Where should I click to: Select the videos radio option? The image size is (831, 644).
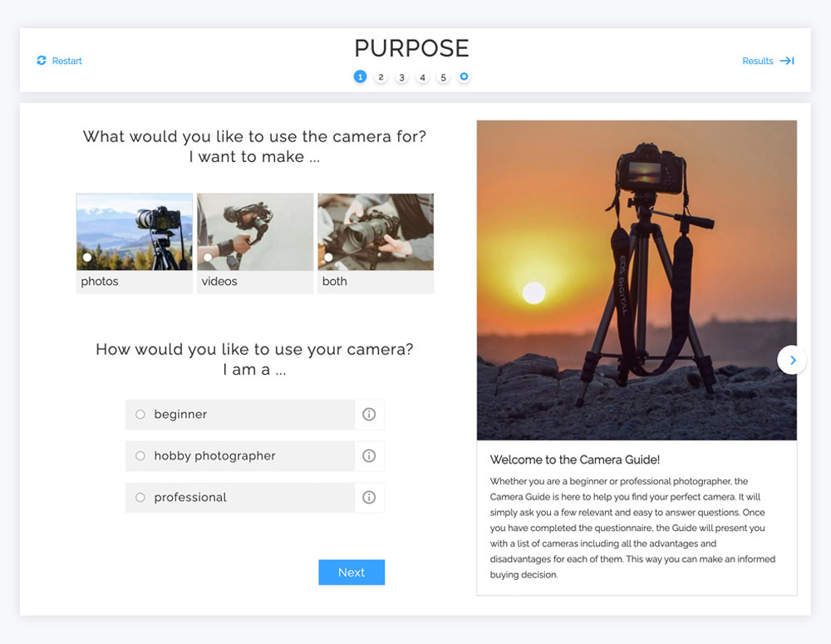(x=208, y=258)
